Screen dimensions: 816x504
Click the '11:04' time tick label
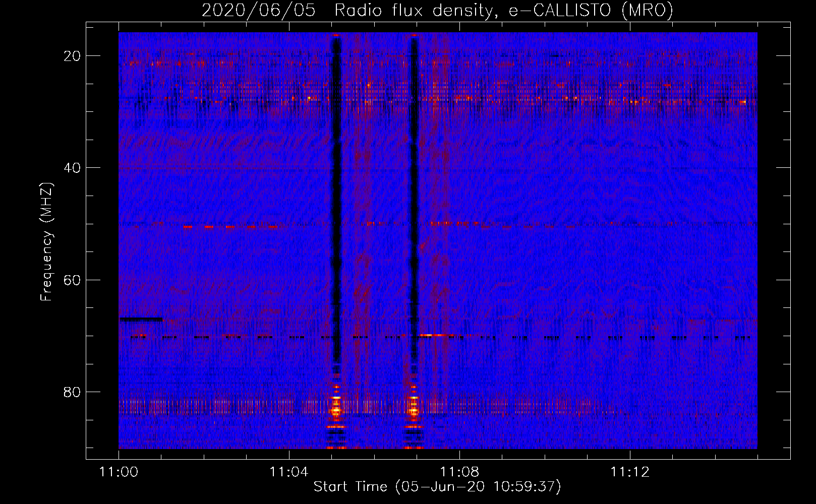tap(288, 472)
